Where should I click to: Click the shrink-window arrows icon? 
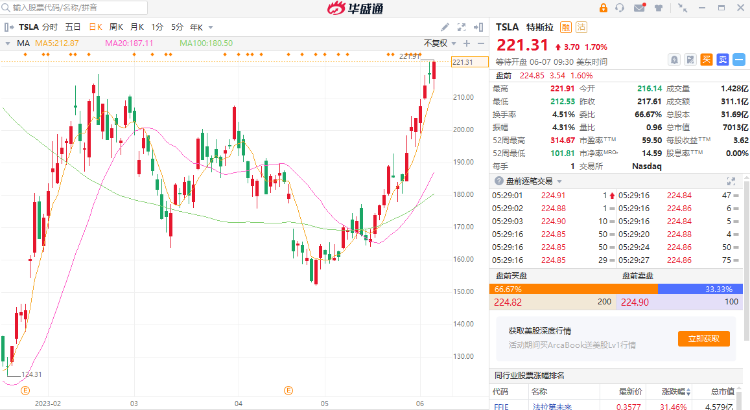coord(683,8)
